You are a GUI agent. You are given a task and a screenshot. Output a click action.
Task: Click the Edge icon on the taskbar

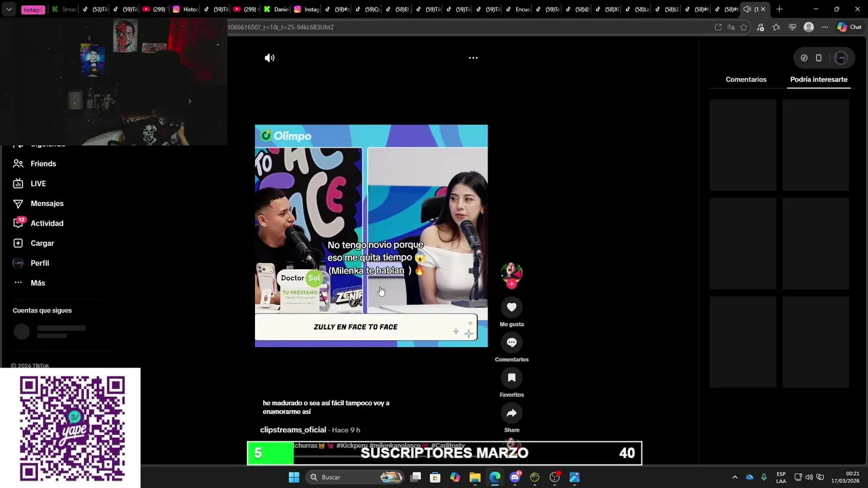click(495, 477)
